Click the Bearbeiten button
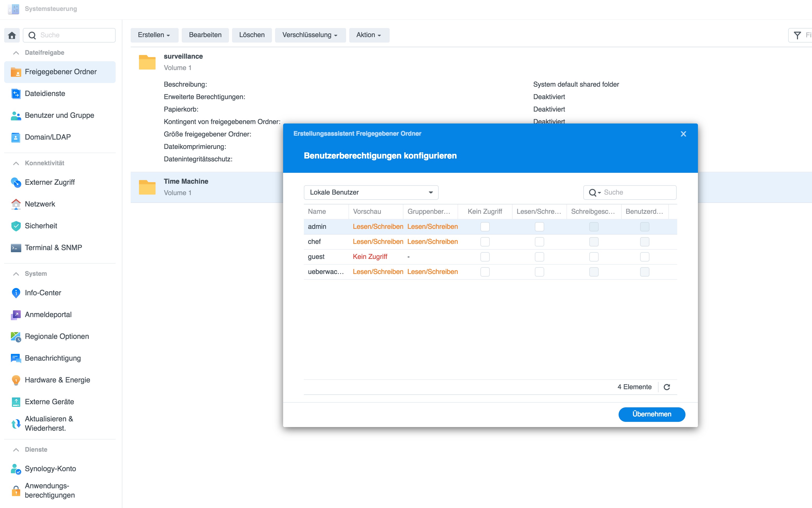 point(205,35)
